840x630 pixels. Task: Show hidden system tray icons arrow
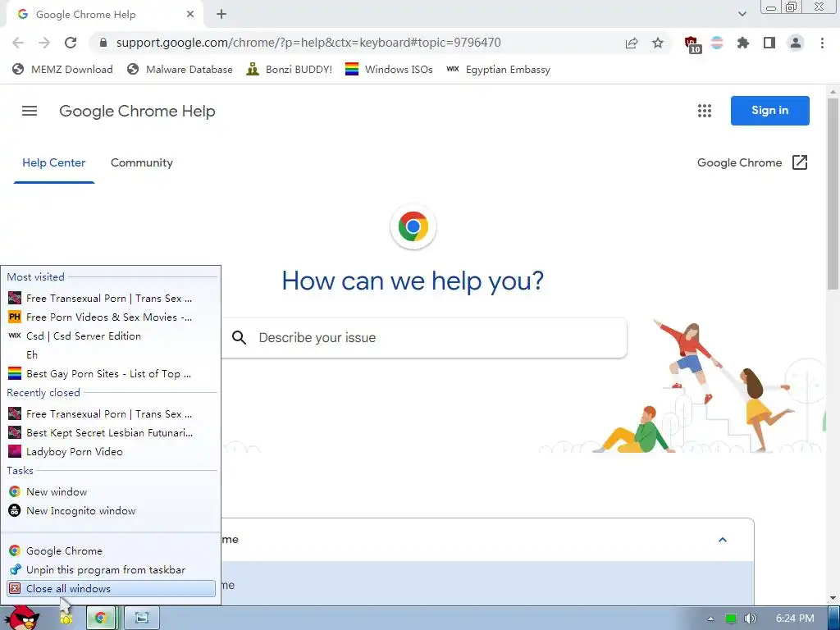710,619
